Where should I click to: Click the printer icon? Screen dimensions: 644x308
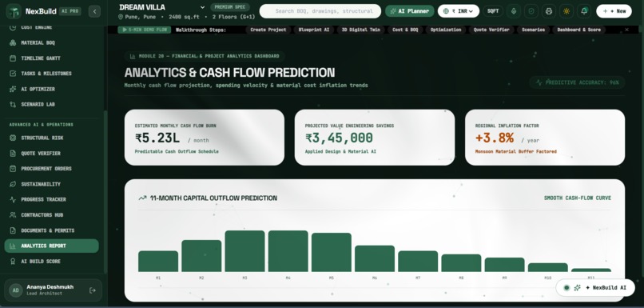pyautogui.click(x=549, y=11)
